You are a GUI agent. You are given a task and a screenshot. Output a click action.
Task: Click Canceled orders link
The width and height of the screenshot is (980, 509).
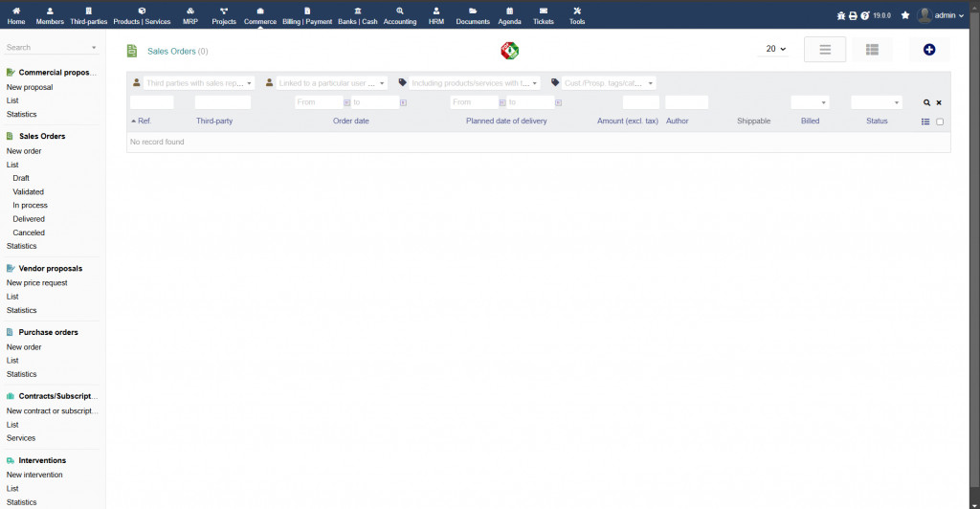(x=29, y=232)
